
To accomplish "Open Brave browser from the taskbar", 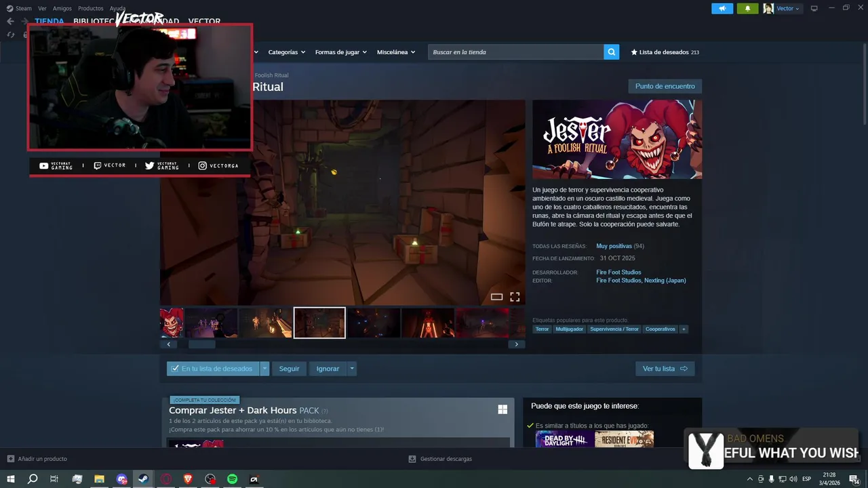I will (188, 479).
